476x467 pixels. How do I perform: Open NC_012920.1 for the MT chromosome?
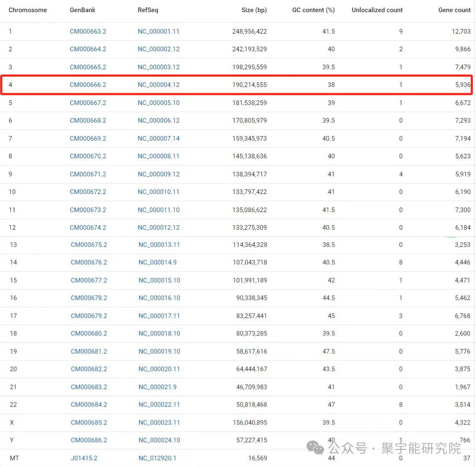[x=157, y=458]
